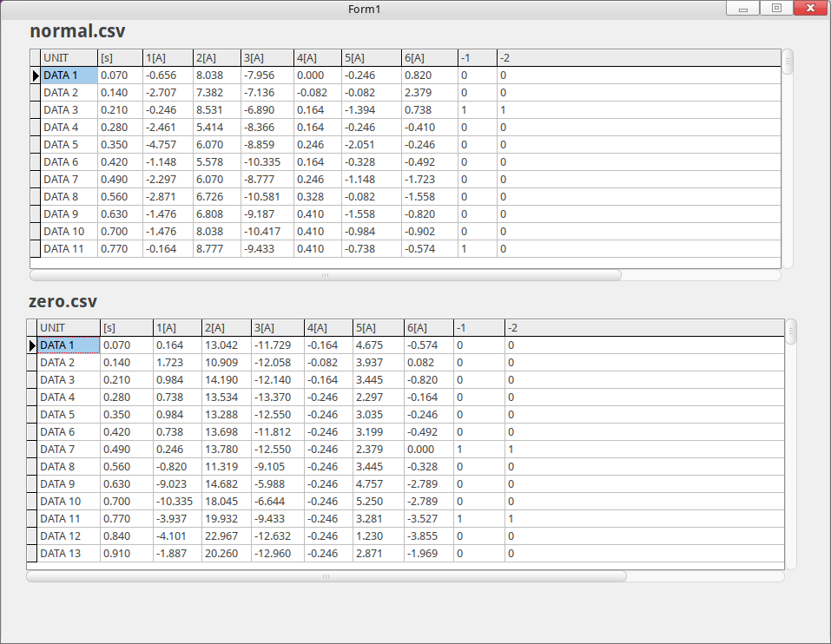Viewport: 831px width, 644px height.
Task: Click the 6[A] column header in zero.csv grid
Action: (x=428, y=328)
